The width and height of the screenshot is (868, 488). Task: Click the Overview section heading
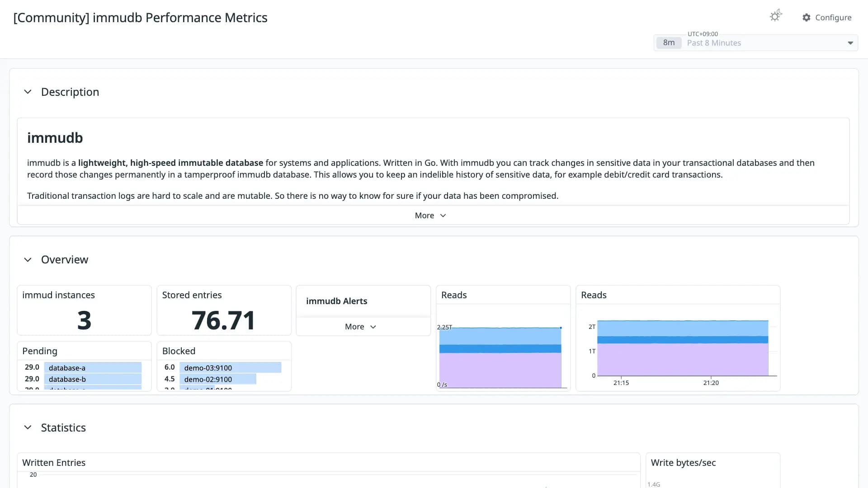click(x=65, y=260)
